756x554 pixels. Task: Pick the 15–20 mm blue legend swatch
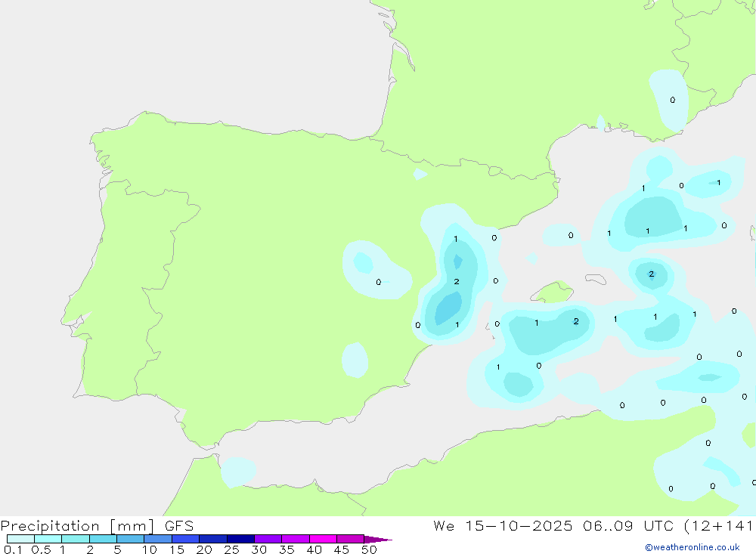(186, 539)
